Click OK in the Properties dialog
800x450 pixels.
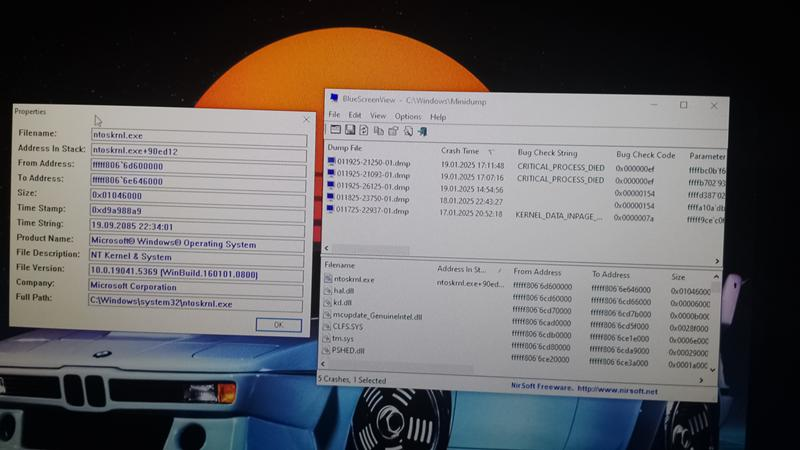click(x=279, y=324)
